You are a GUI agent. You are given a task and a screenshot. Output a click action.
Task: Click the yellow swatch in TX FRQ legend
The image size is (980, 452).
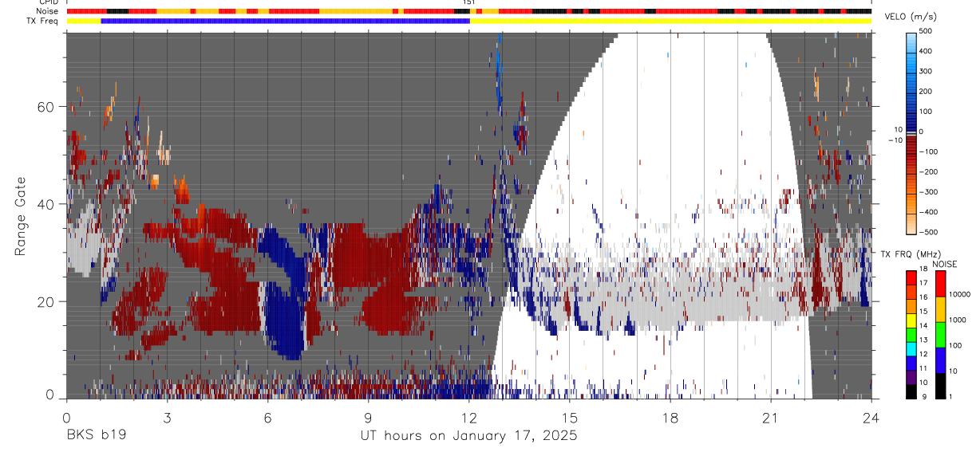[x=911, y=319]
